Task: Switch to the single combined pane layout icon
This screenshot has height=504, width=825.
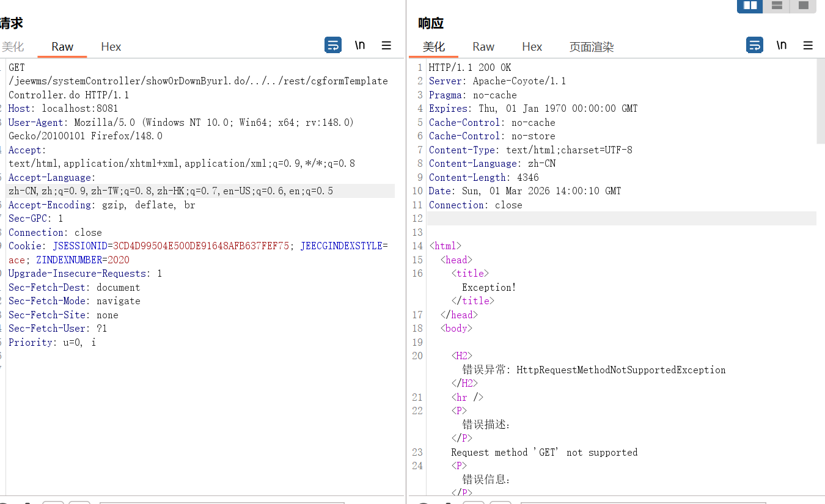Action: tap(803, 5)
